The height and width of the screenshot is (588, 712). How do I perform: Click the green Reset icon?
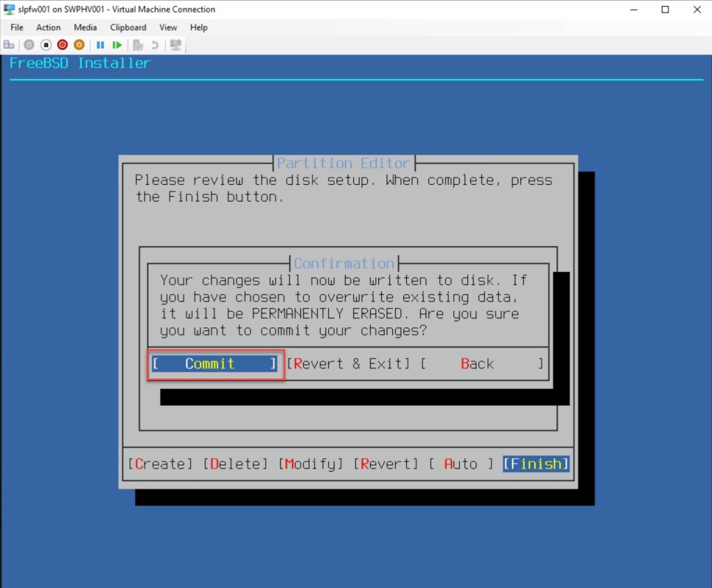pos(118,44)
